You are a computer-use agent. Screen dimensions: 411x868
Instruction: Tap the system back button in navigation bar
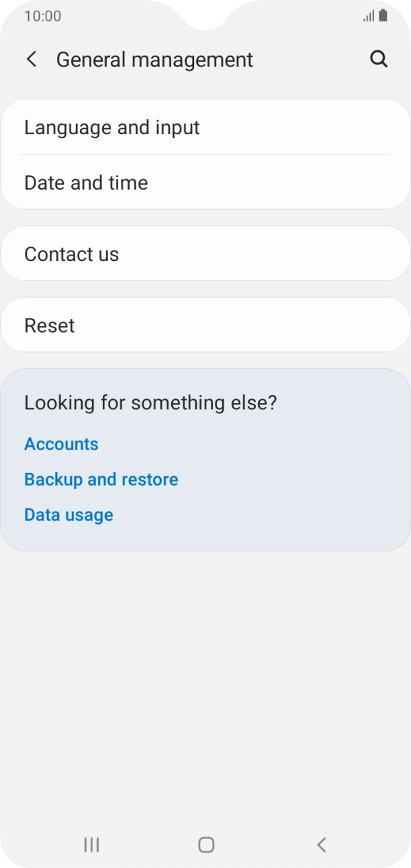coord(321,845)
